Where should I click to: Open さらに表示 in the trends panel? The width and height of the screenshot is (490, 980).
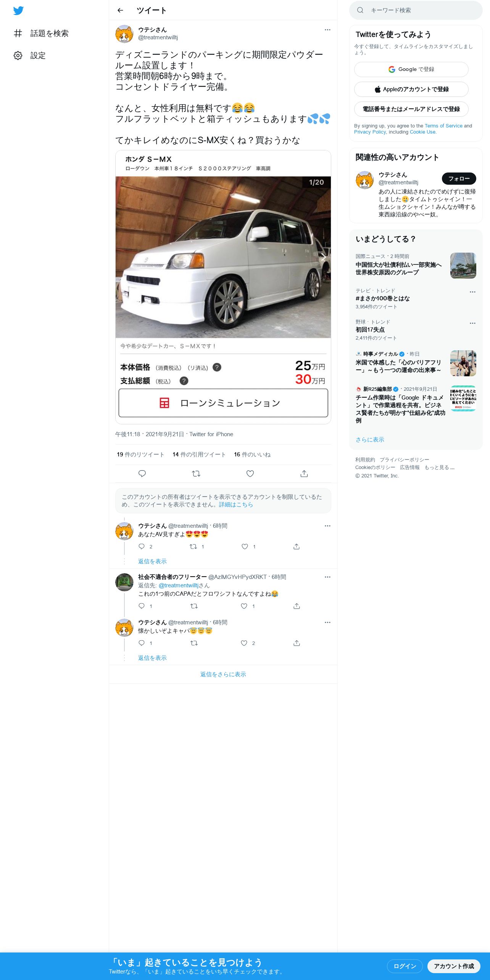pos(370,440)
